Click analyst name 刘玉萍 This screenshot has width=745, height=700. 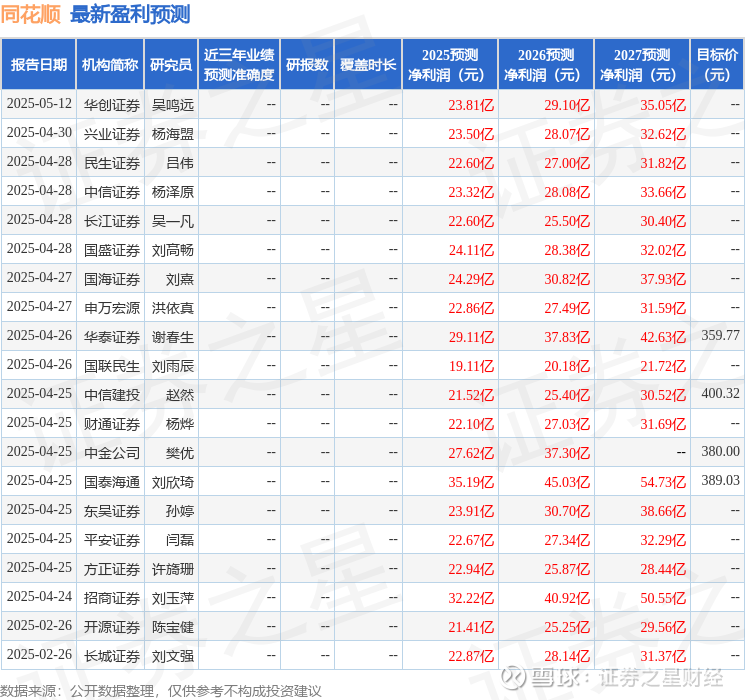pos(172,598)
